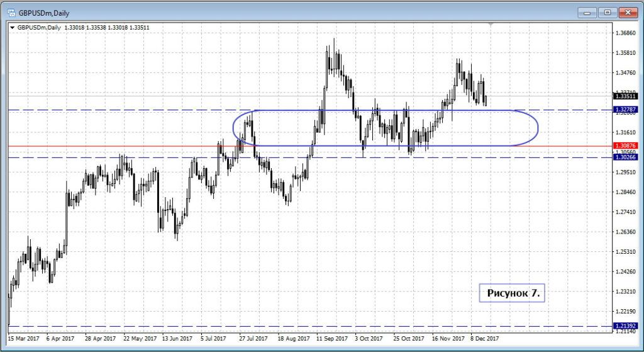The width and height of the screenshot is (644, 352).
Task: Click the 8 Dec 2017 date label
Action: 484,338
